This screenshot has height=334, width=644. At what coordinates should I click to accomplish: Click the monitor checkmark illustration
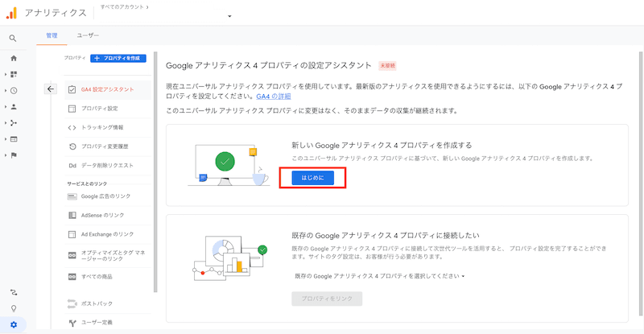click(229, 165)
